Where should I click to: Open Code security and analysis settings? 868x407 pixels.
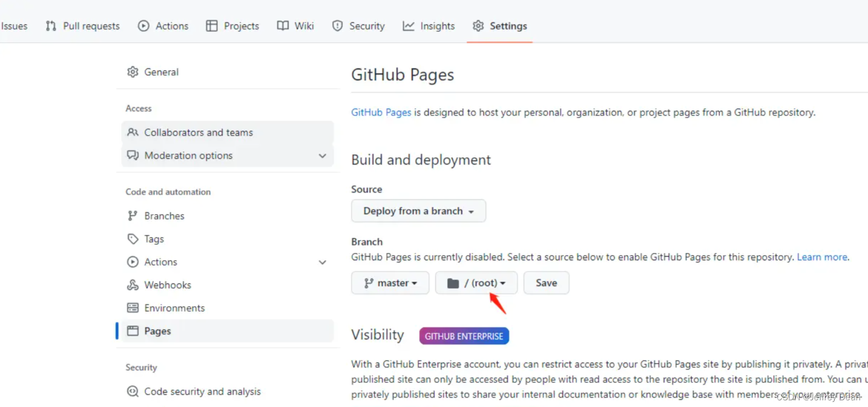(227, 391)
